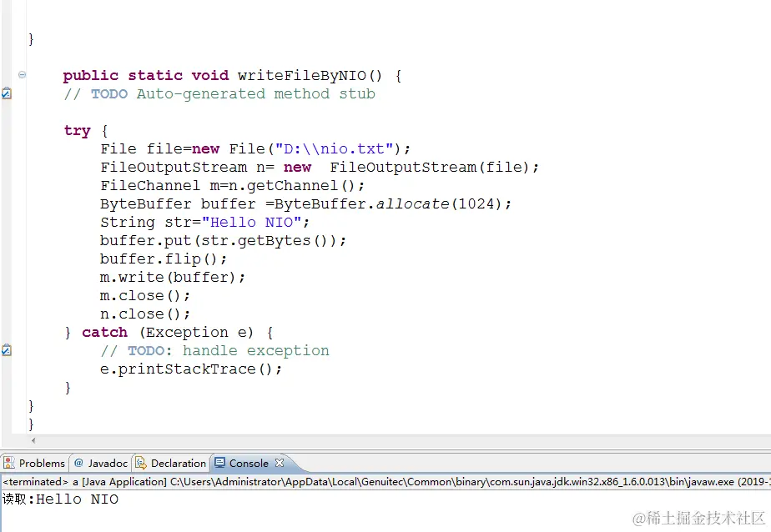Click the e.printStackTrace(); line
The width and height of the screenshot is (771, 532).
coord(191,369)
